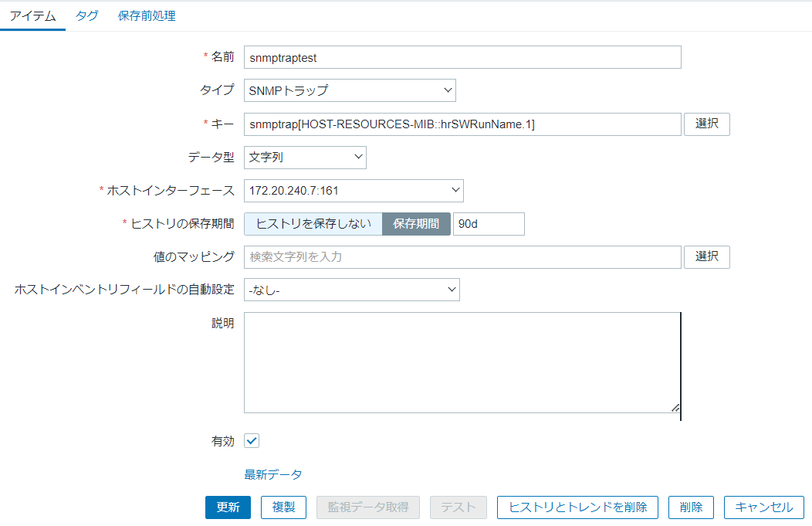The width and height of the screenshot is (812, 526).
Task: Expand the データ型 dropdown
Action: [305, 157]
